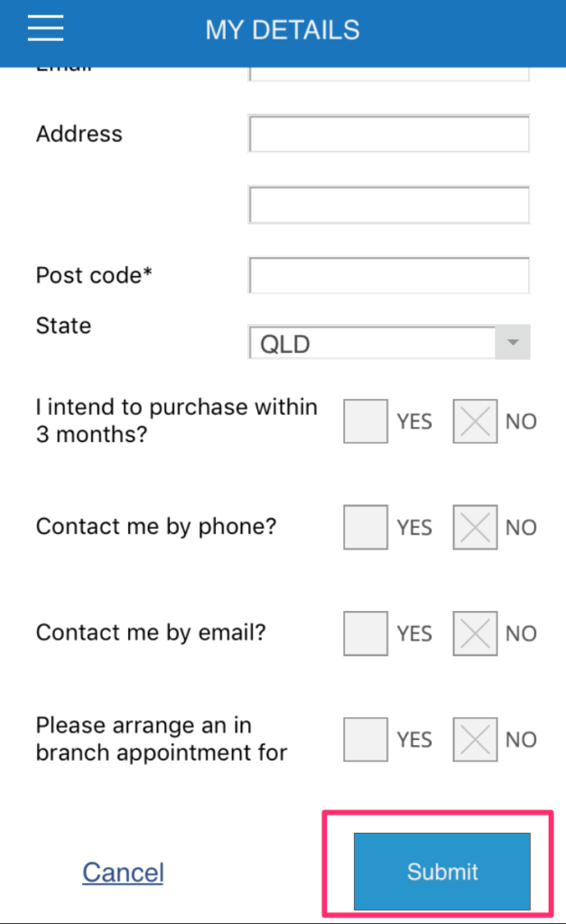Uncheck NO for purchasing within 3 months
Image resolution: width=566 pixels, height=924 pixels.
point(475,421)
